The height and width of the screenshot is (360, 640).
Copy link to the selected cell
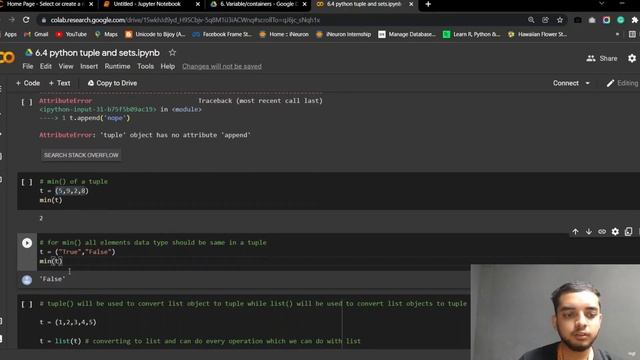pos(602,231)
